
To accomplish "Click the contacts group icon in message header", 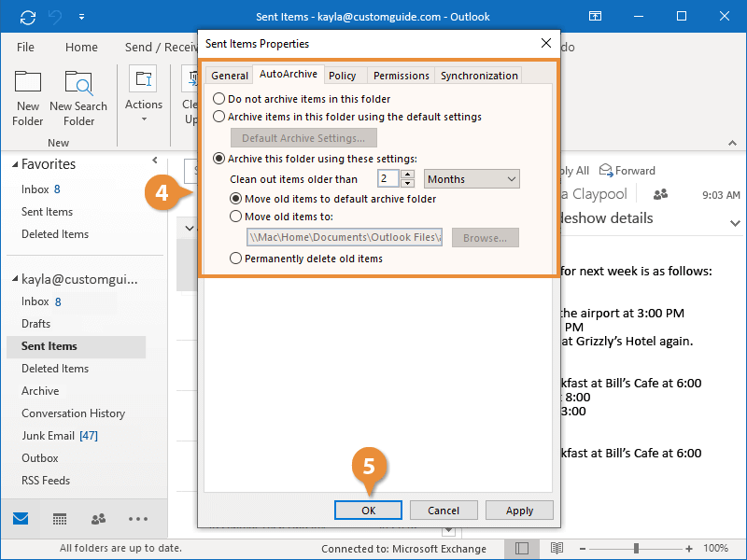I will tap(660, 194).
